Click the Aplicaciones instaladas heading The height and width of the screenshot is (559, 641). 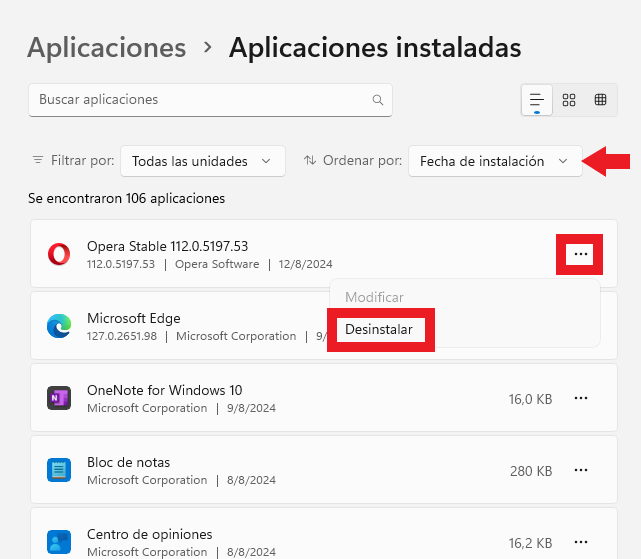[x=375, y=47]
